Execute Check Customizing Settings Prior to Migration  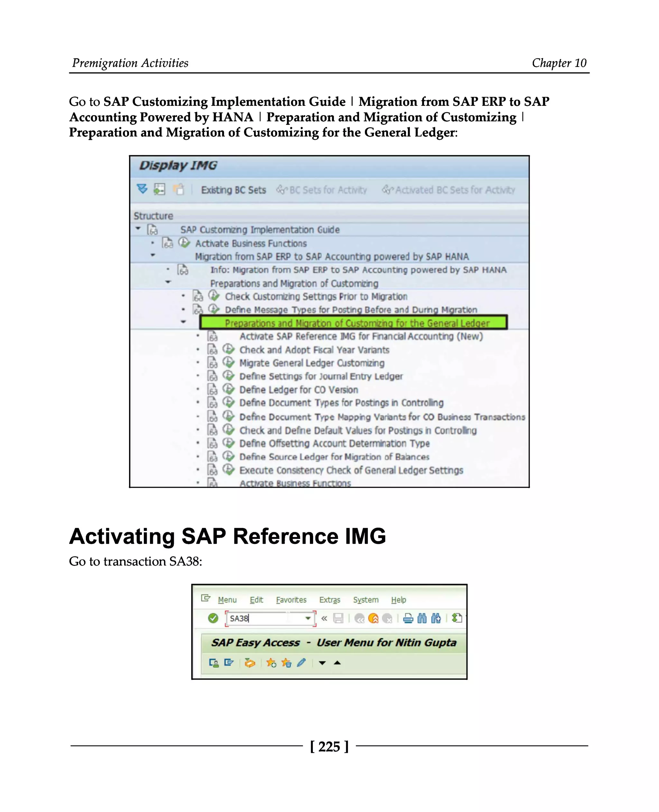pyautogui.click(x=214, y=296)
